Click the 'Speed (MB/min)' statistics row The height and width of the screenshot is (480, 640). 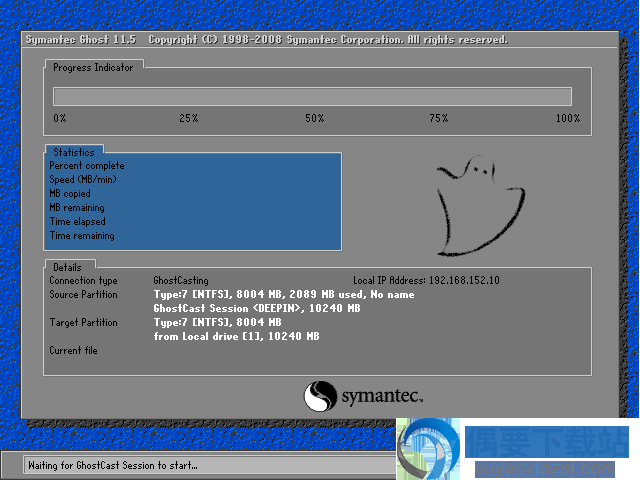tap(83, 180)
